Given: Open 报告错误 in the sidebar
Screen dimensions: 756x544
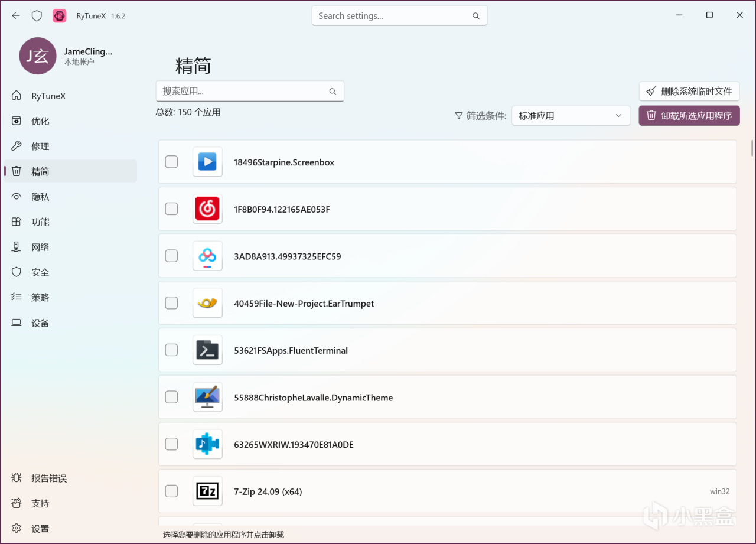Looking at the screenshot, I should coord(70,478).
